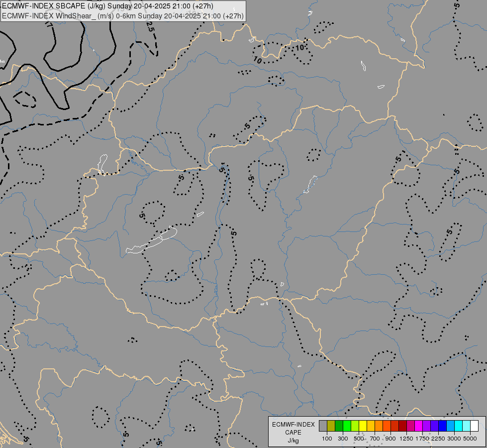Click the sky blue swatch before 3000
This screenshot has width=487, height=448.
coord(451,426)
